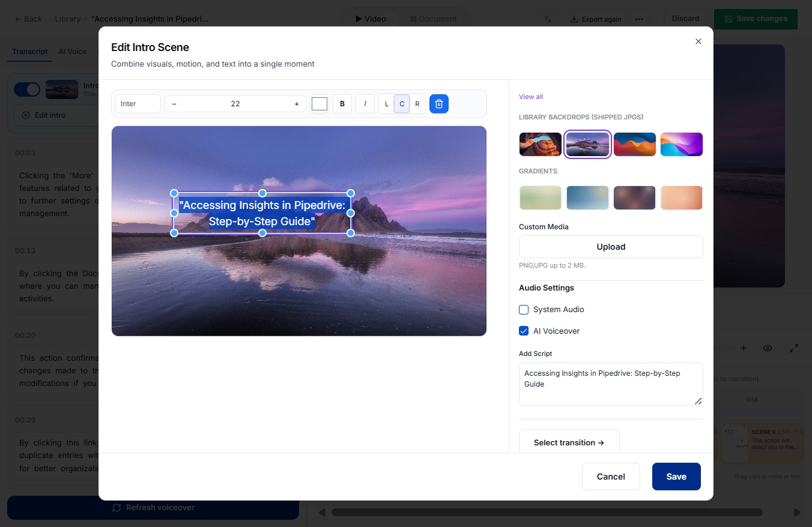812x527 pixels.
Task: Select the colorful abstract purple backdrop thumbnail
Action: tap(682, 144)
